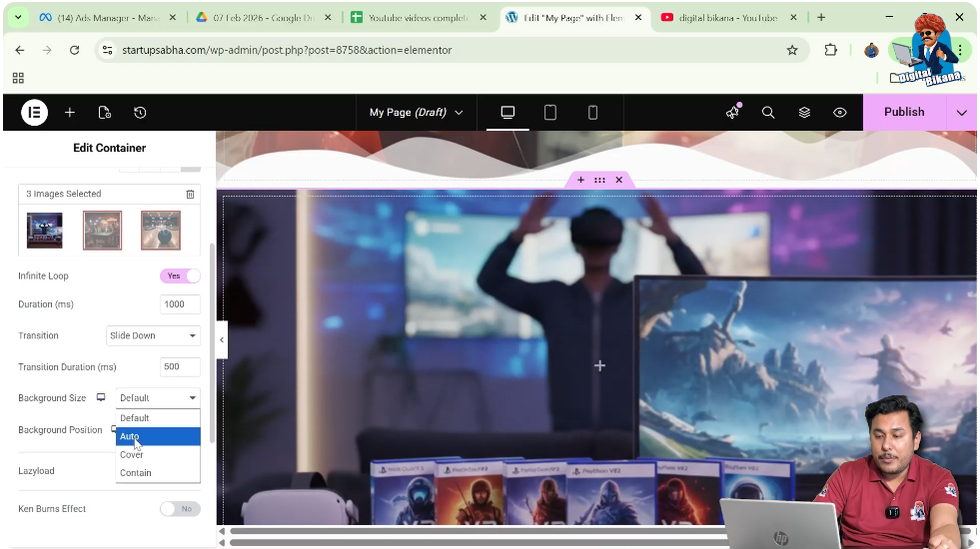Open the Elementor main menu logo

[x=34, y=113]
